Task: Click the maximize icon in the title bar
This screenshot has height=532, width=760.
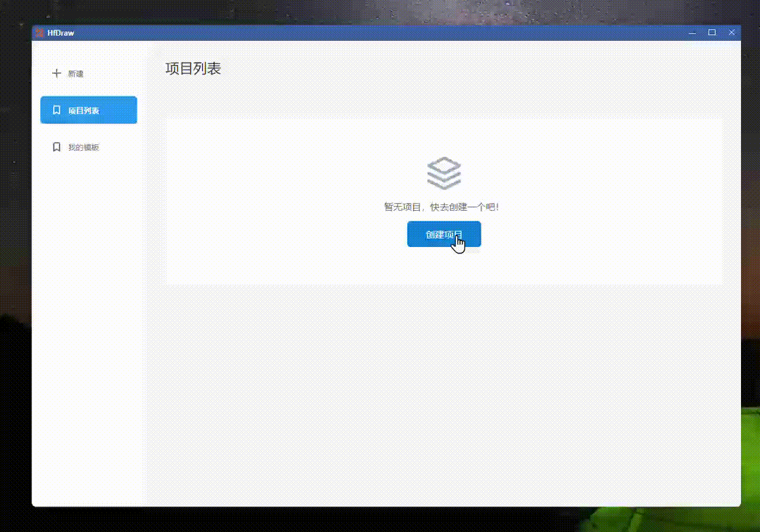Action: (712, 33)
